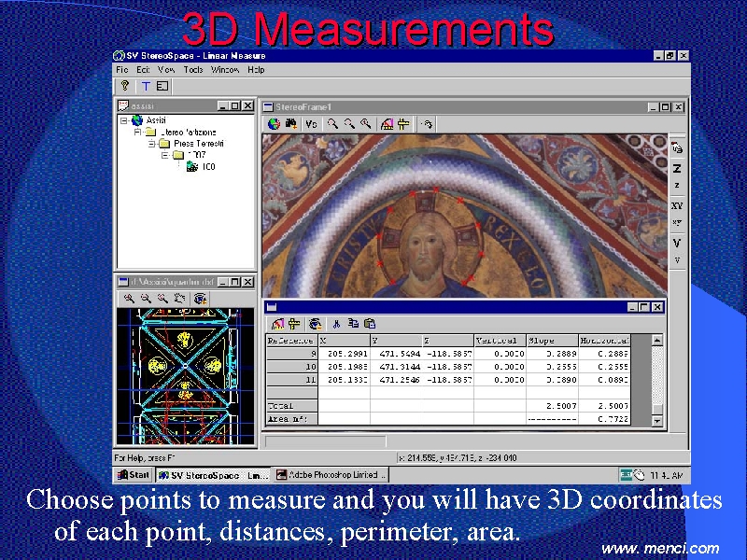Select the blue T tool in main toolbar

pyautogui.click(x=146, y=86)
